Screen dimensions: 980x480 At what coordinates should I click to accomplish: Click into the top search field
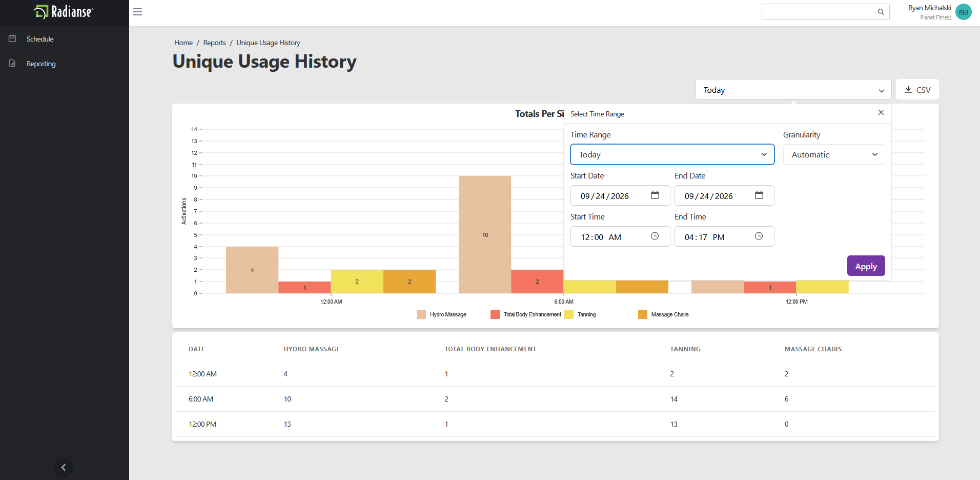tap(825, 12)
